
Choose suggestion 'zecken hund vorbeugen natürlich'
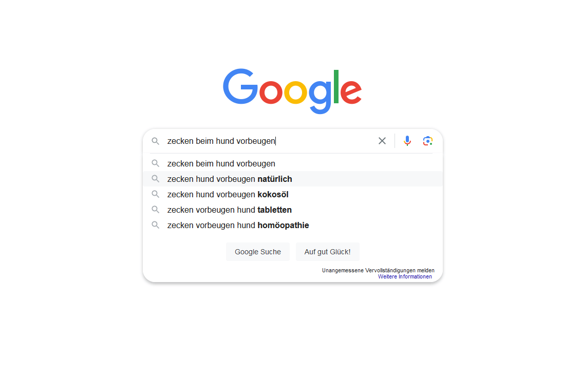point(230,179)
